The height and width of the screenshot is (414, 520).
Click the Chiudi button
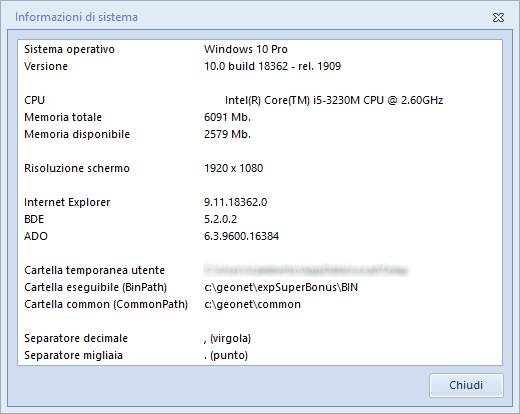pos(466,385)
